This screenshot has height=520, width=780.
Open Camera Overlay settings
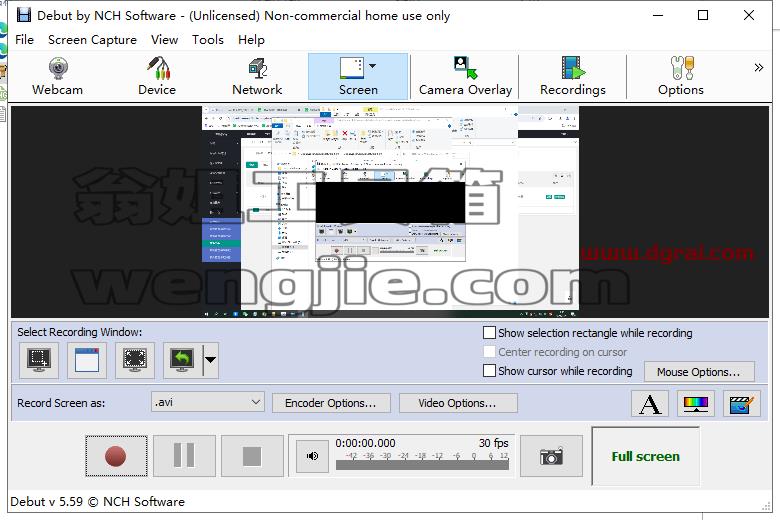pos(465,76)
